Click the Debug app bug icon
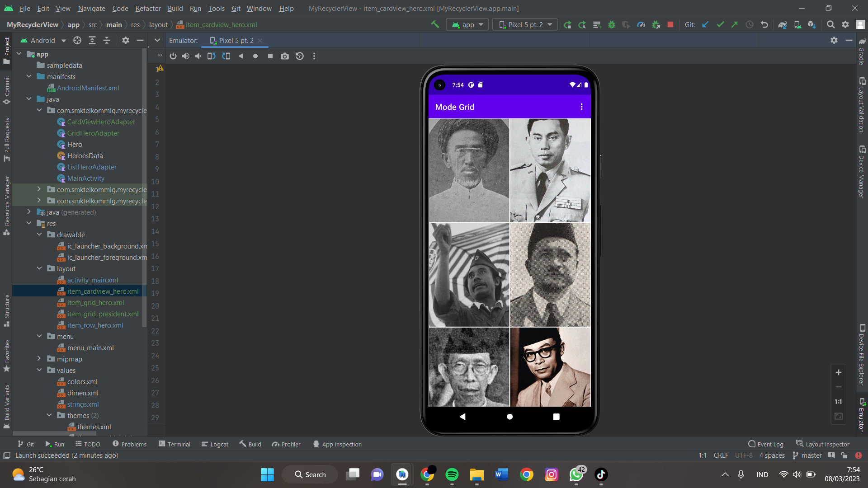This screenshot has height=488, width=868. (612, 24)
